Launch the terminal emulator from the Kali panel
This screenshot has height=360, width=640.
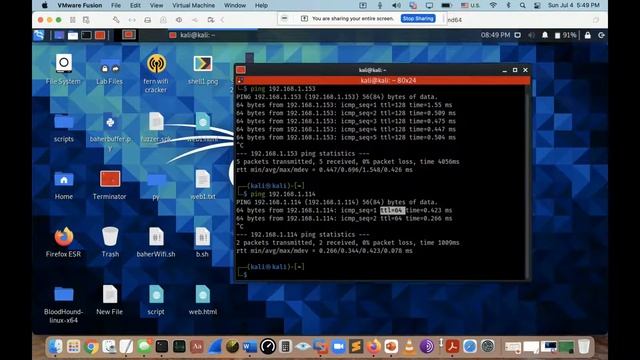click(86, 36)
